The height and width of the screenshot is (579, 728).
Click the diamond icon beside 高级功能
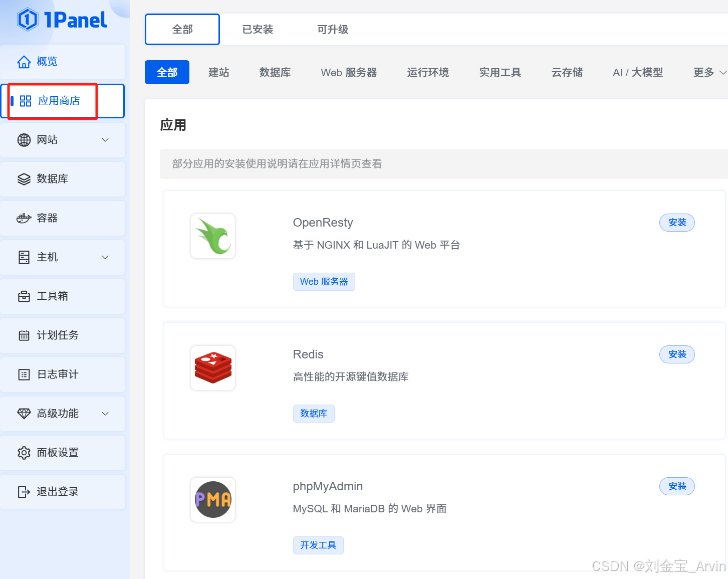(x=24, y=414)
